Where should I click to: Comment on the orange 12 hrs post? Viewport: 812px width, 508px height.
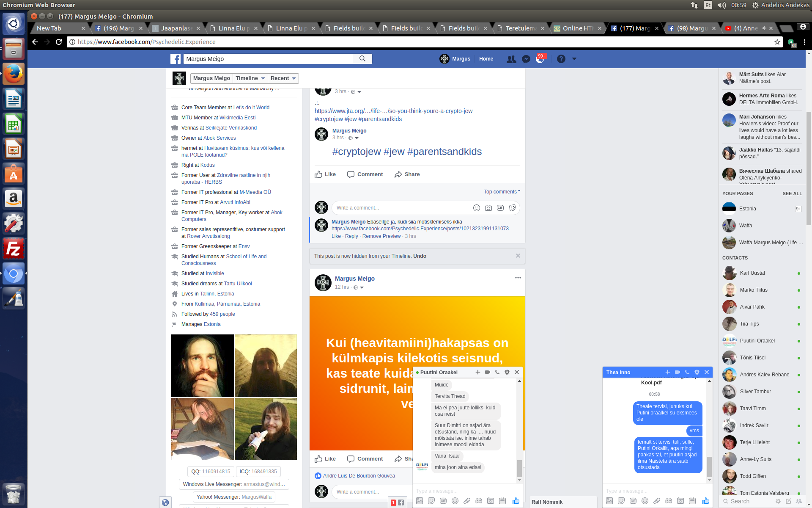pyautogui.click(x=365, y=459)
